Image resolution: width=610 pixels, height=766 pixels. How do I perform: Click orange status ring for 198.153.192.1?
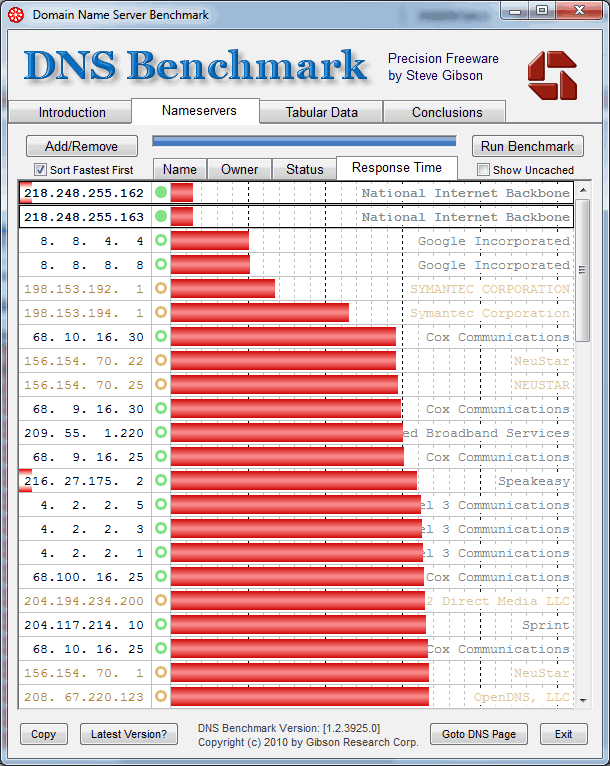[161, 288]
